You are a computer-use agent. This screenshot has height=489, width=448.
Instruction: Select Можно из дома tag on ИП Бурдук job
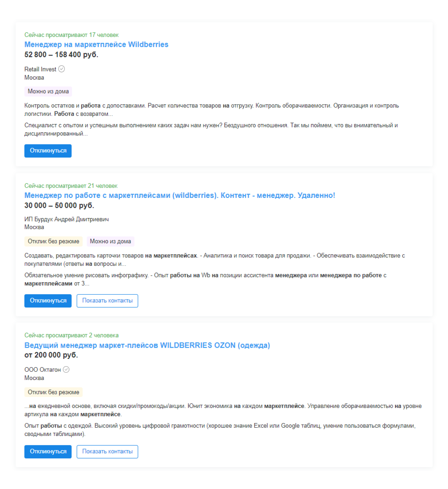[x=110, y=241]
